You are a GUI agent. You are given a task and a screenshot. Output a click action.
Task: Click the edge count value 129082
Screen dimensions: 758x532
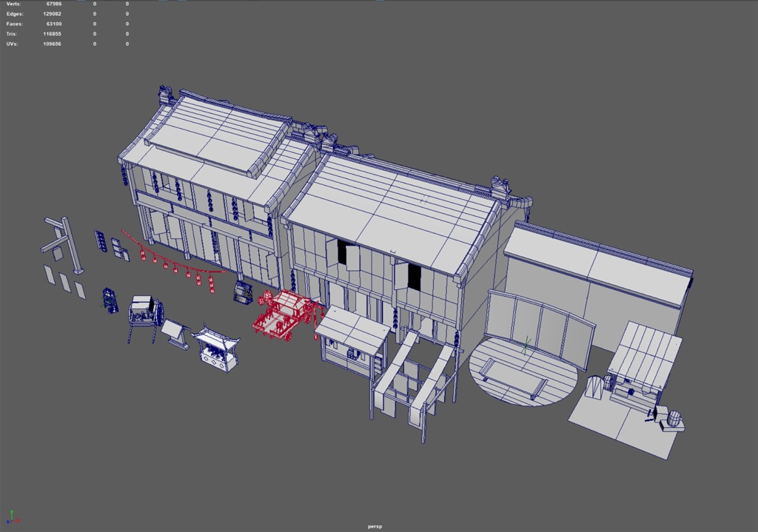click(x=53, y=14)
